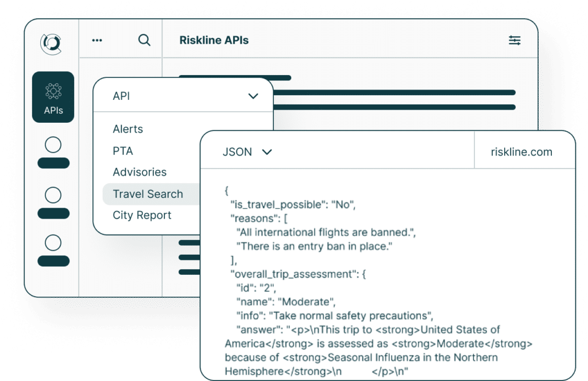The height and width of the screenshot is (381, 588).
Task: Select the third circle sidebar icon
Action: tap(53, 243)
